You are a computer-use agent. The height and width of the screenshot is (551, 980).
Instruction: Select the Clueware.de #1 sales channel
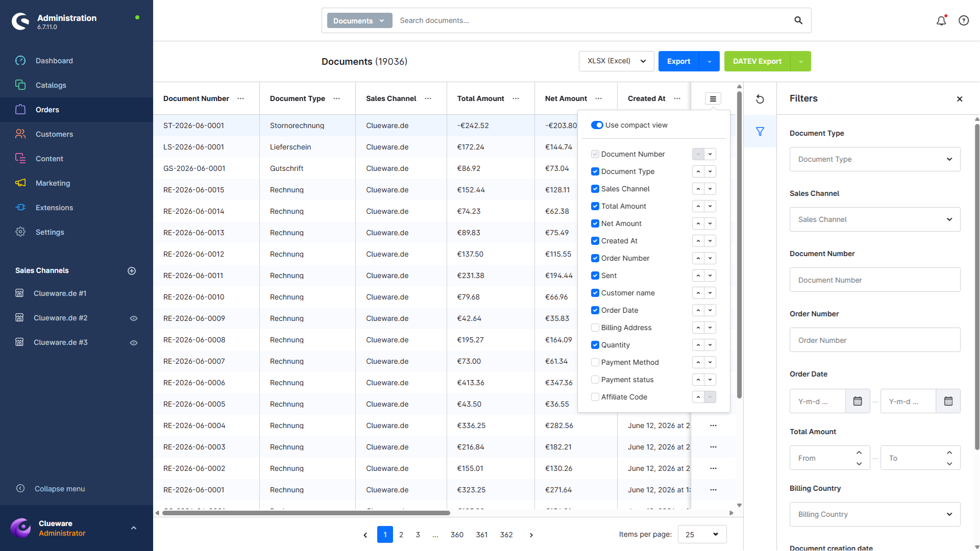[x=60, y=293]
